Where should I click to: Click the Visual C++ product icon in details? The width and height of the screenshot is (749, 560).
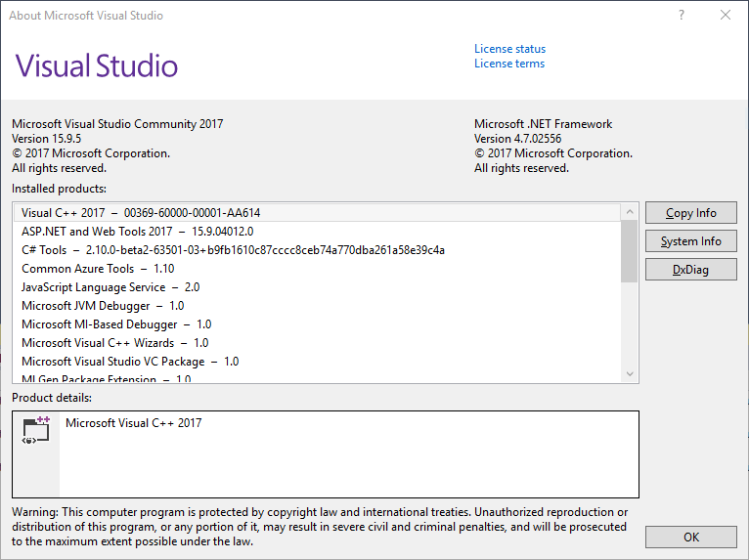(36, 430)
